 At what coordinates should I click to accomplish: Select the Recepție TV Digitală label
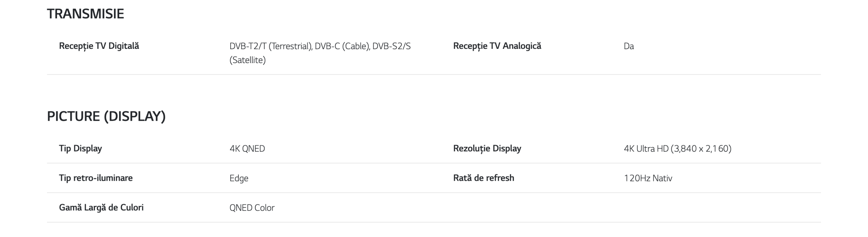(x=99, y=46)
